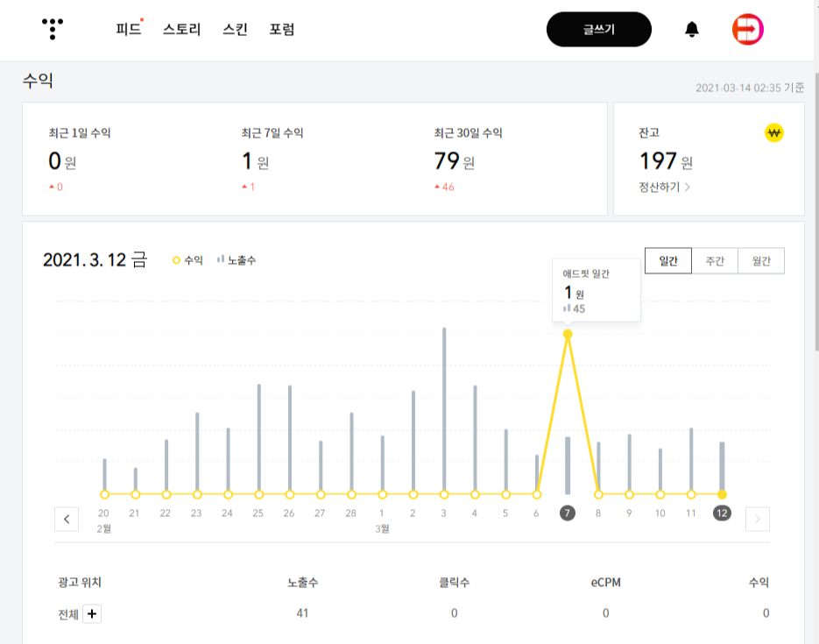Click the 2021. 3. 12 금 date heading
This screenshot has width=819, height=644.
pos(95,259)
